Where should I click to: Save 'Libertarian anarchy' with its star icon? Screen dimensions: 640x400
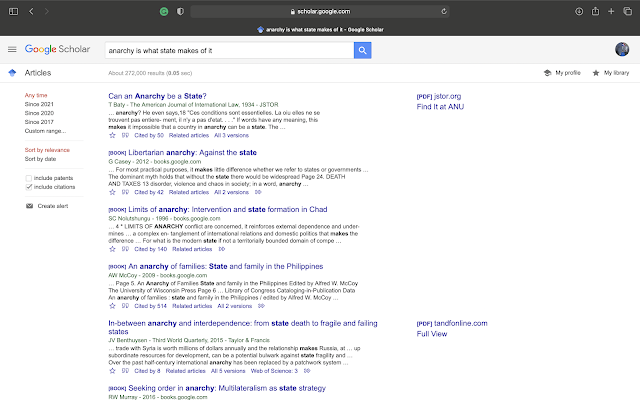pyautogui.click(x=112, y=192)
